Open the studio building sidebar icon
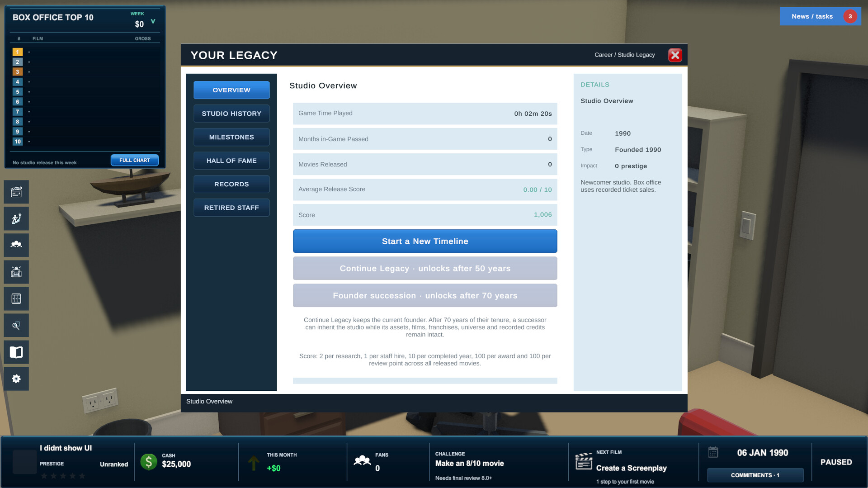Image resolution: width=868 pixels, height=488 pixels. (16, 272)
